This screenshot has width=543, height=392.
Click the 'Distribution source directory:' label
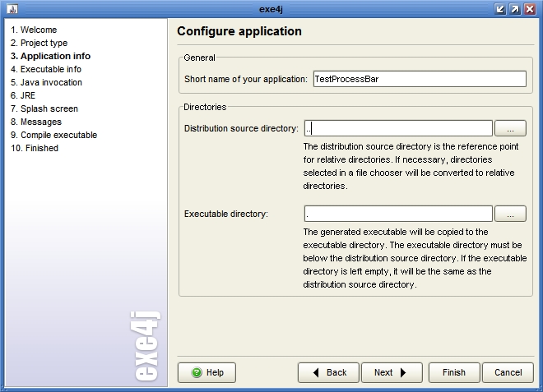click(x=241, y=128)
